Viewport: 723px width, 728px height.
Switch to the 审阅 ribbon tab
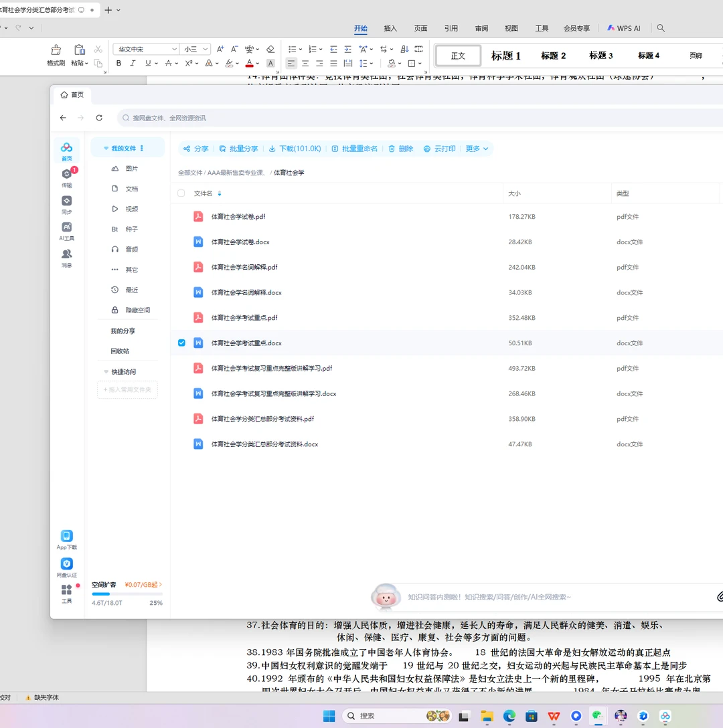click(x=481, y=28)
